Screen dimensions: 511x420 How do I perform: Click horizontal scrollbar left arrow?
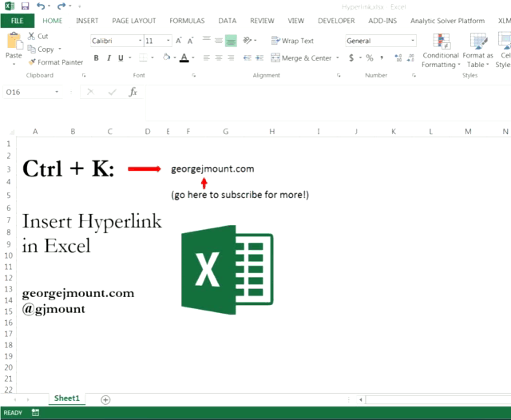(361, 400)
